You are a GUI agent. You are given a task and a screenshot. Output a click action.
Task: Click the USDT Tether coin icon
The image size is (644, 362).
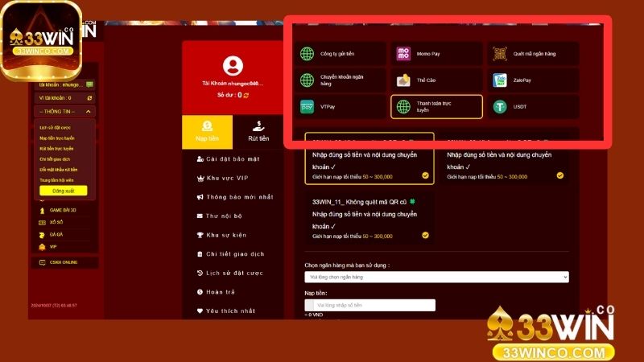tap(499, 107)
